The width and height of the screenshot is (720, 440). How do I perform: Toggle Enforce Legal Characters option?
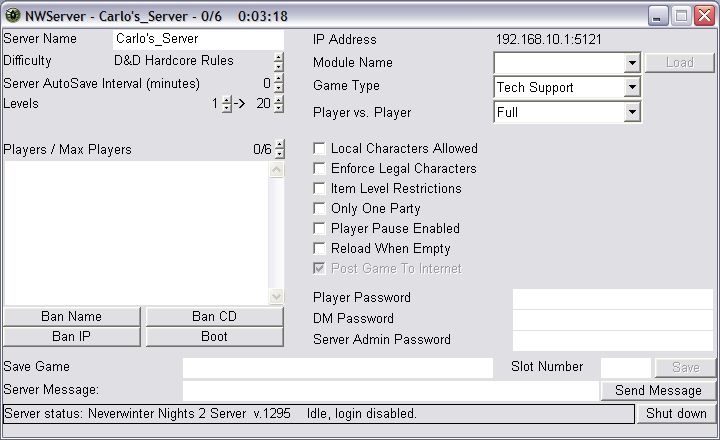[320, 169]
